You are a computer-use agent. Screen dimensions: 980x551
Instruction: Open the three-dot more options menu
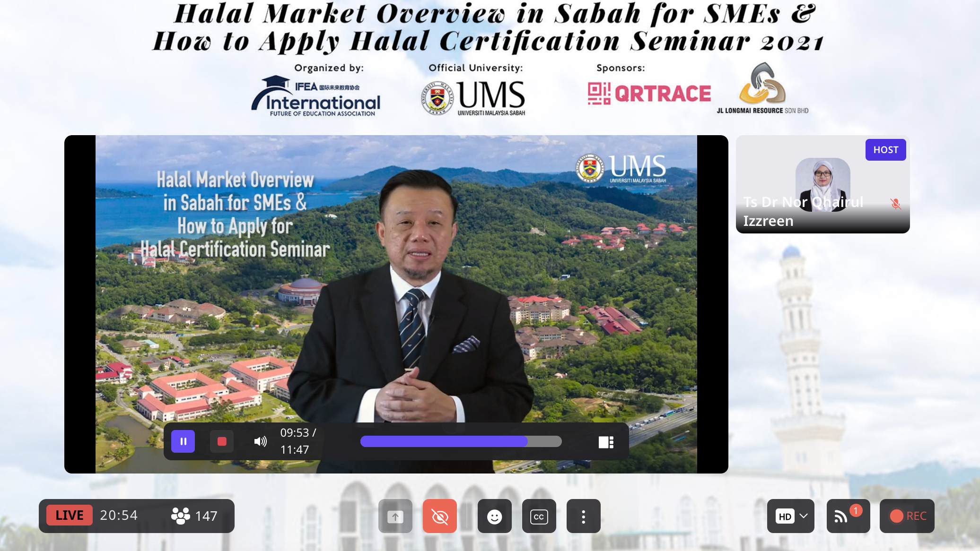(584, 517)
